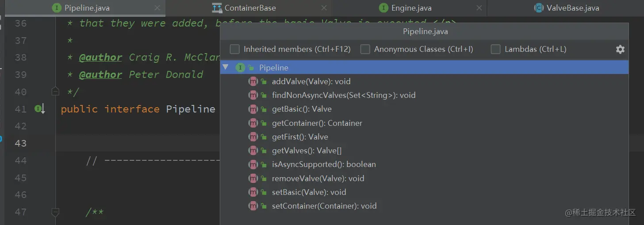Viewport: 644px width, 225px height.
Task: Click public lock icon beside addValve
Action: click(x=264, y=81)
